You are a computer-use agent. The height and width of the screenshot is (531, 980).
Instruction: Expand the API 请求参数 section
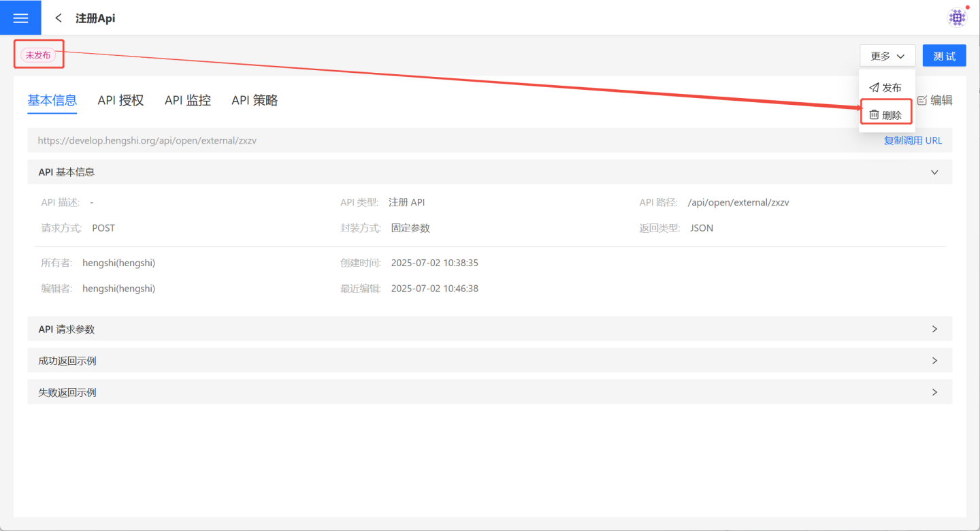(934, 329)
